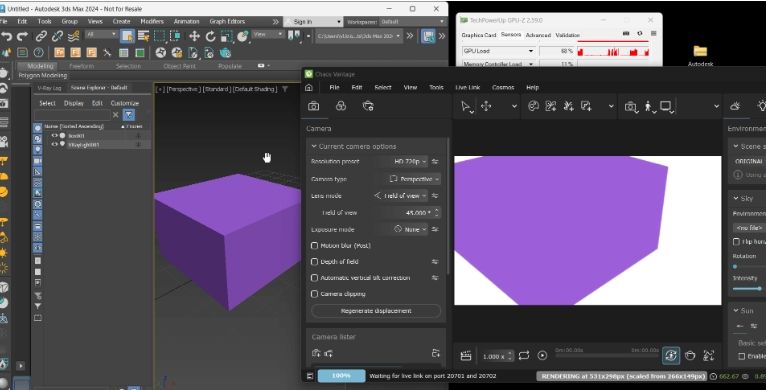The image size is (766, 390).
Task: Tick the Enable checkbox in Sun section
Action: pos(742,356)
